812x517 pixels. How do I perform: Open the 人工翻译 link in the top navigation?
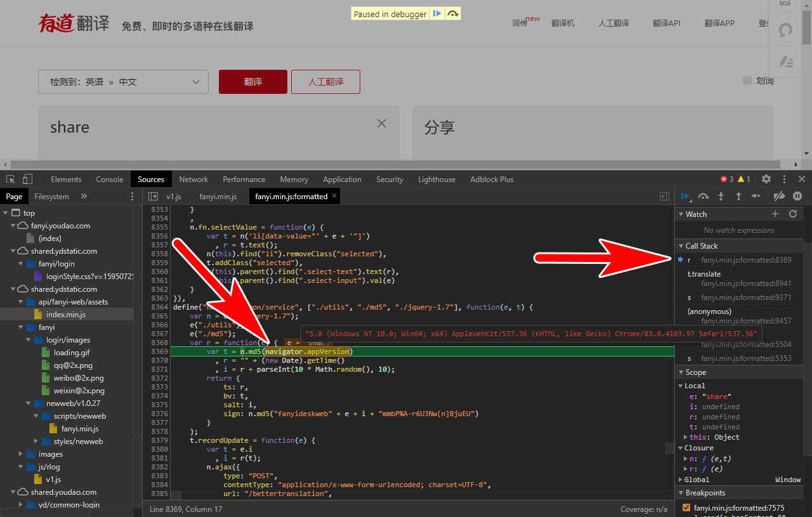[613, 23]
